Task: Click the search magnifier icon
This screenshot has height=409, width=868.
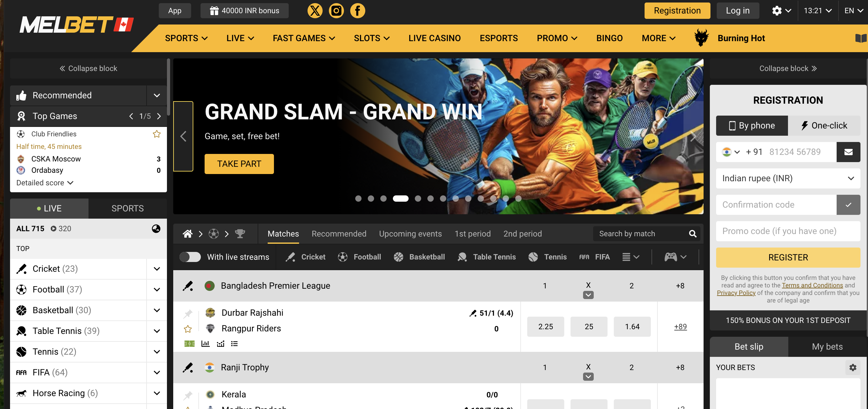Action: point(693,234)
